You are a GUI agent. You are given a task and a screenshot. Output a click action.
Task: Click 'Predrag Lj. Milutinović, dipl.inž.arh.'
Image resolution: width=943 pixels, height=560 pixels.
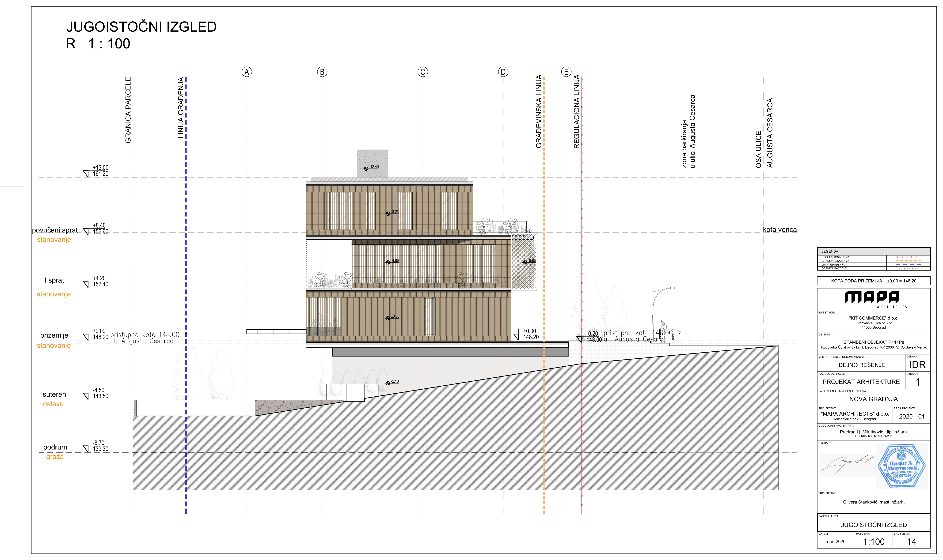(874, 432)
